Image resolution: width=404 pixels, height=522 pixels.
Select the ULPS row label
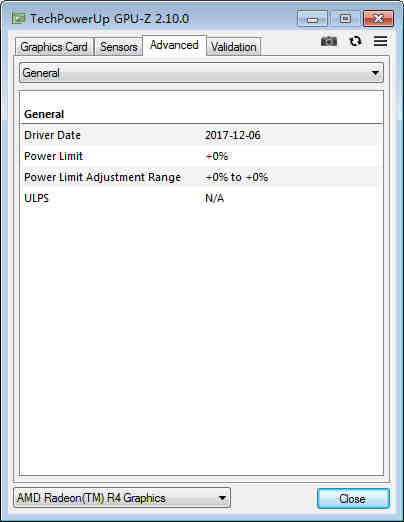36,198
